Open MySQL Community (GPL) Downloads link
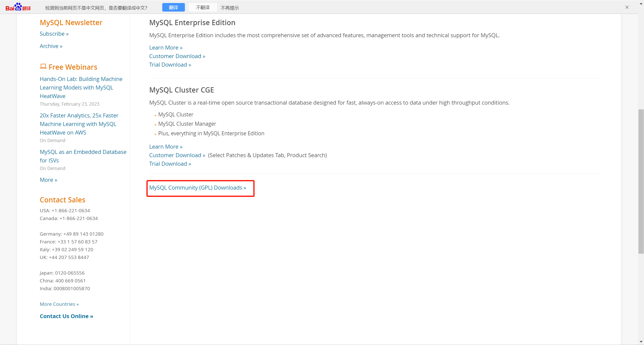Image resolution: width=644 pixels, height=345 pixels. (198, 188)
